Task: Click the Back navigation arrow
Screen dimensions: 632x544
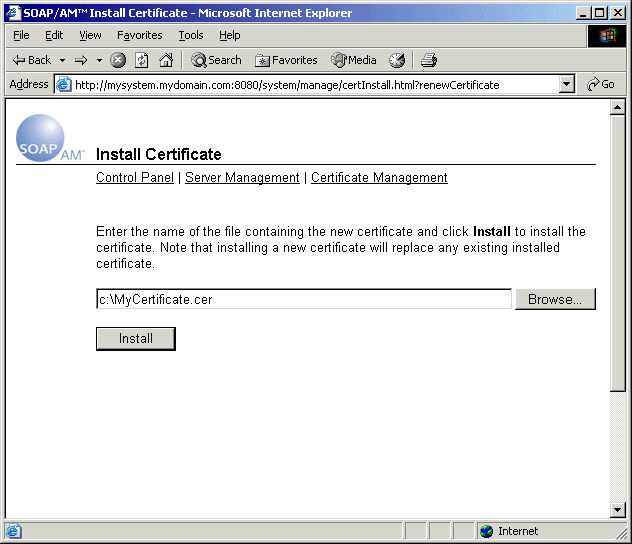Action: pyautogui.click(x=31, y=60)
